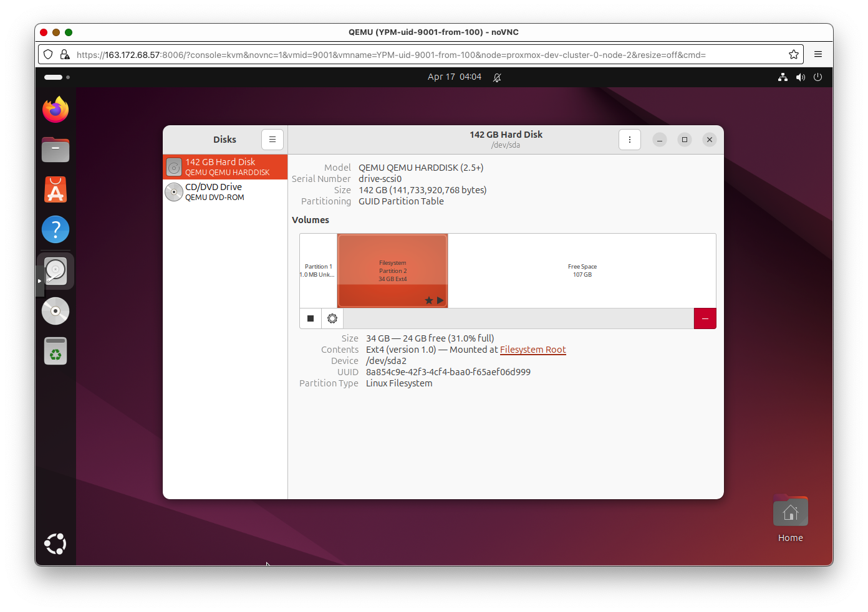The image size is (868, 612).
Task: Open system volume indicator in top bar
Action: 801,77
